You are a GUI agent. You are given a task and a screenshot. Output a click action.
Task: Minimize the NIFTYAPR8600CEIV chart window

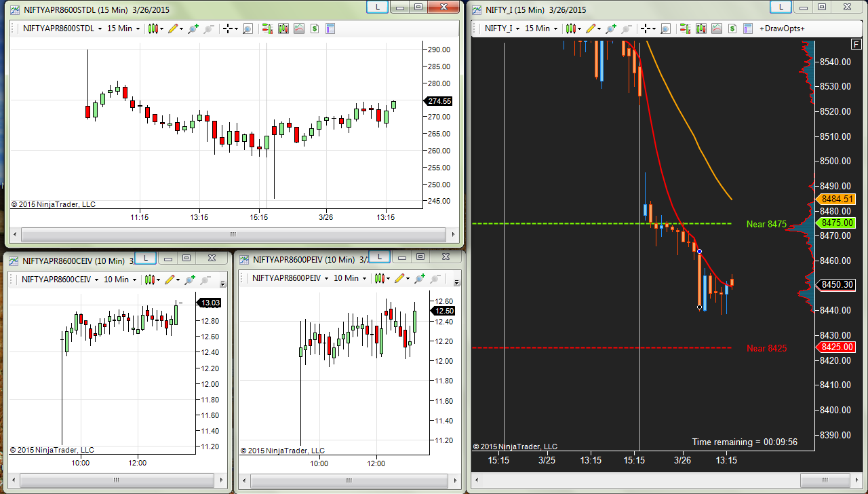click(x=167, y=258)
